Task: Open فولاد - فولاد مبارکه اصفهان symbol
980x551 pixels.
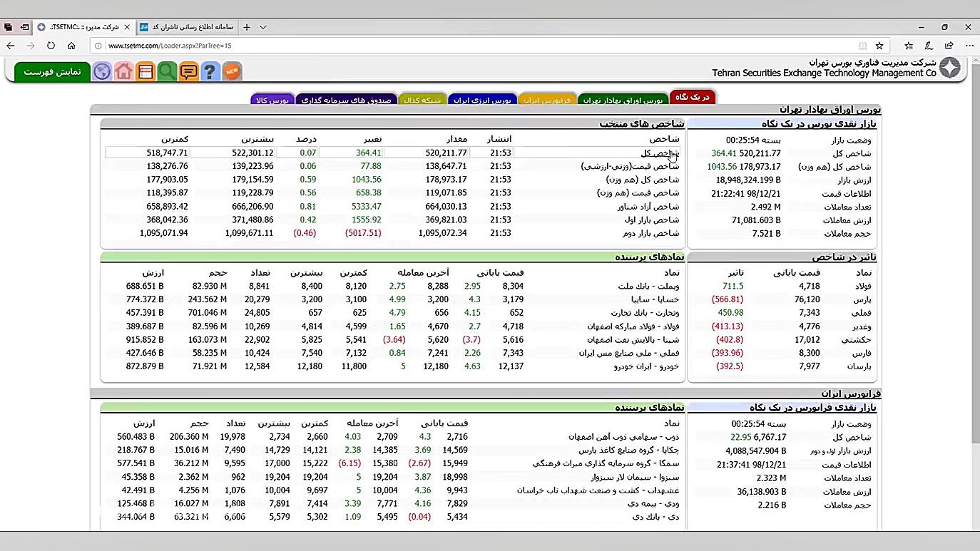Action: pos(633,326)
